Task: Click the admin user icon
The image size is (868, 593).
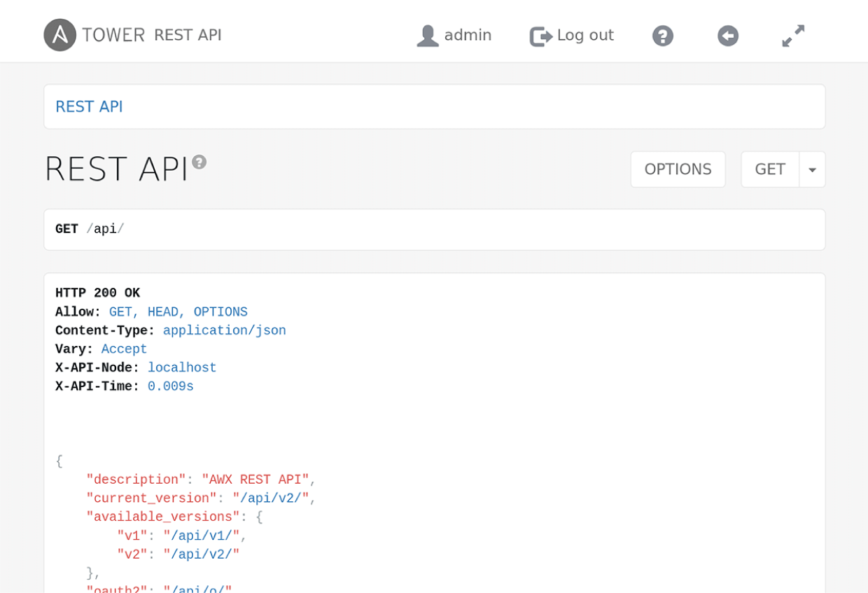Action: [427, 36]
